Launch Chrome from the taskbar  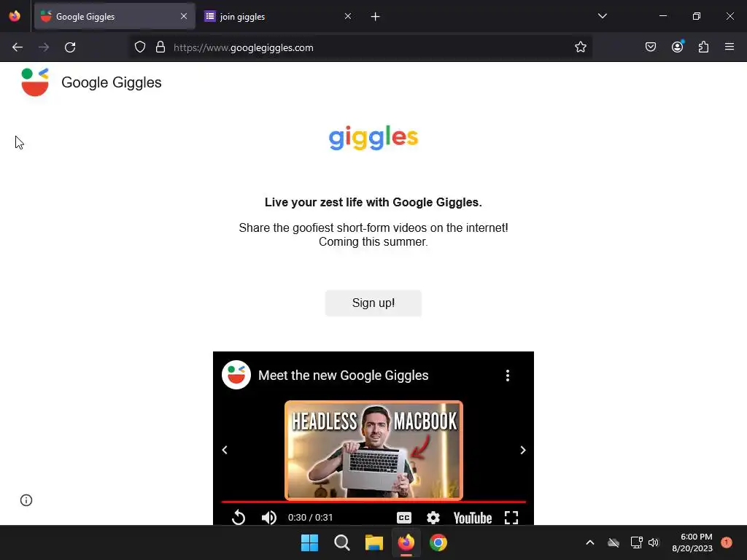(438, 542)
